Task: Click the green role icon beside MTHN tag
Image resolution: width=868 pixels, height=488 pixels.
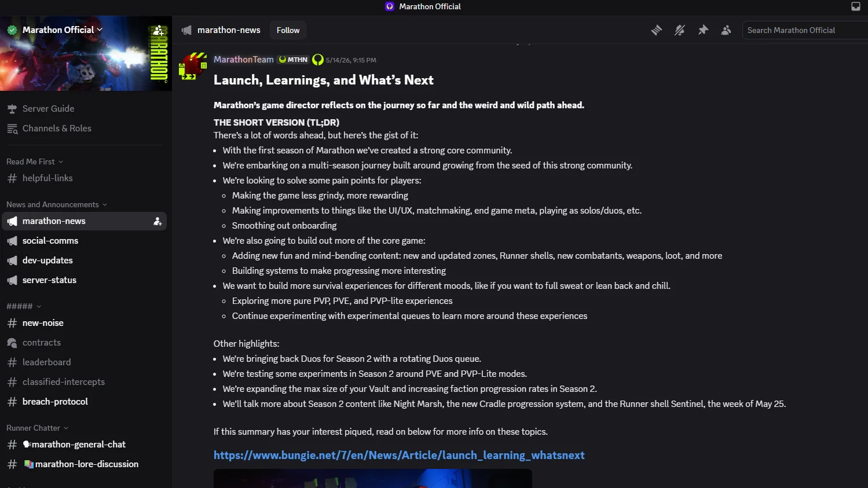Action: click(318, 60)
